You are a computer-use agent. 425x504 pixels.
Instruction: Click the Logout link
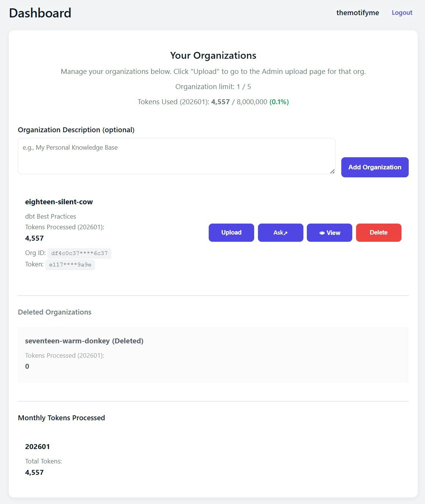[x=402, y=13]
